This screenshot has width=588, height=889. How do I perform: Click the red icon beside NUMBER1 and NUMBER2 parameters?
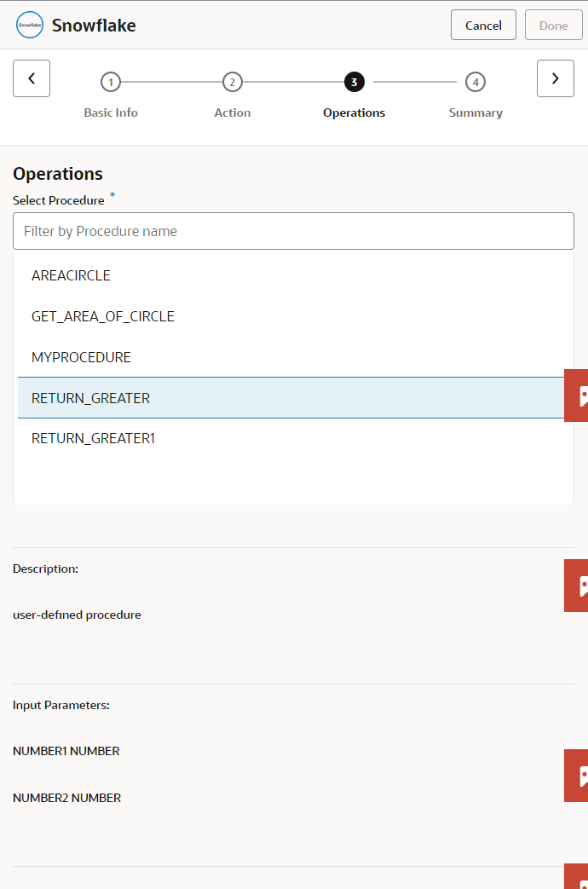pyautogui.click(x=577, y=776)
